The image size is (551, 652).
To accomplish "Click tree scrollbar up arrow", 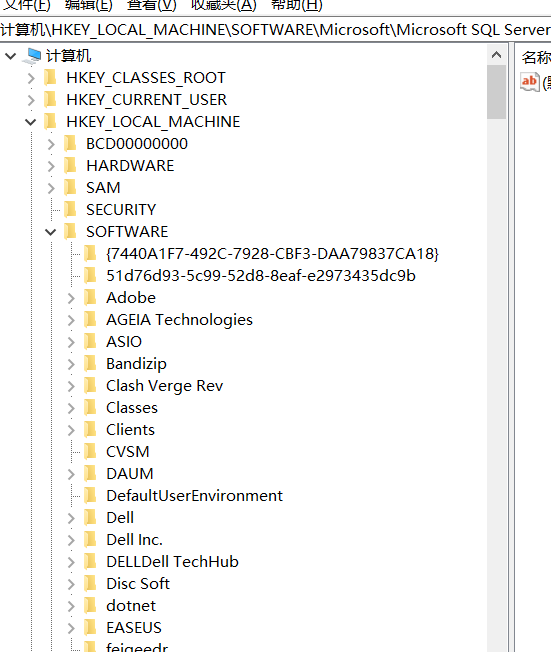I will coord(496,54).
